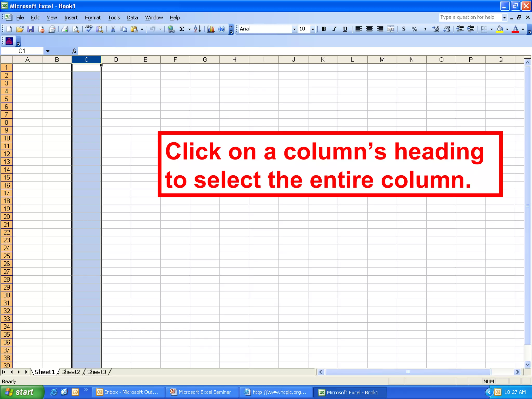Viewport: 532px width, 399px height.
Task: Toggle Align Right
Action: click(380, 29)
